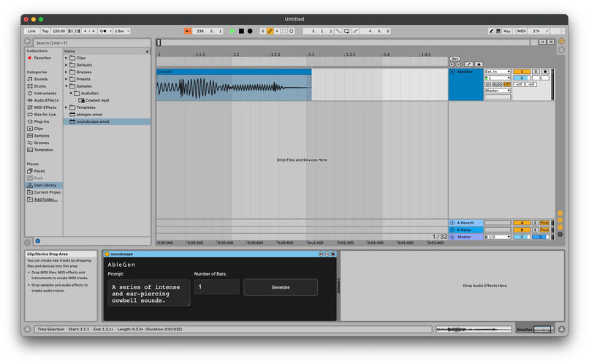Open the Master 1/2 output dropdown
The width and height of the screenshot is (589, 364).
click(x=498, y=237)
